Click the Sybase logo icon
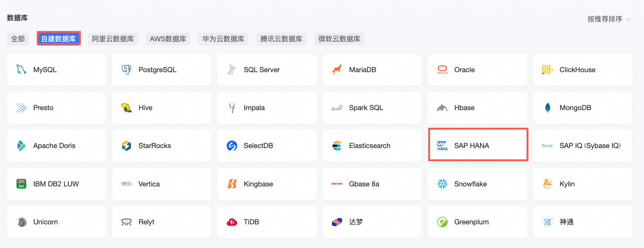Viewport: 644px width, 248px height. [x=548, y=146]
